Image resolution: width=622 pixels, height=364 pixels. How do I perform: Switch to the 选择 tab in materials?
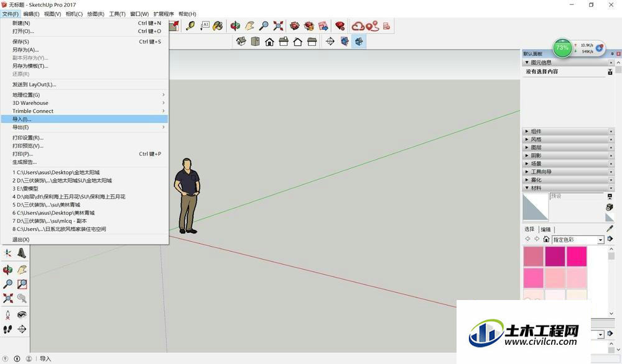pos(529,229)
